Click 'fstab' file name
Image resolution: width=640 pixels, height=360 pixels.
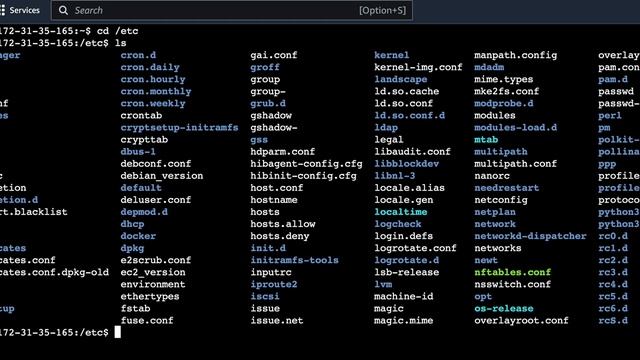pos(136,309)
